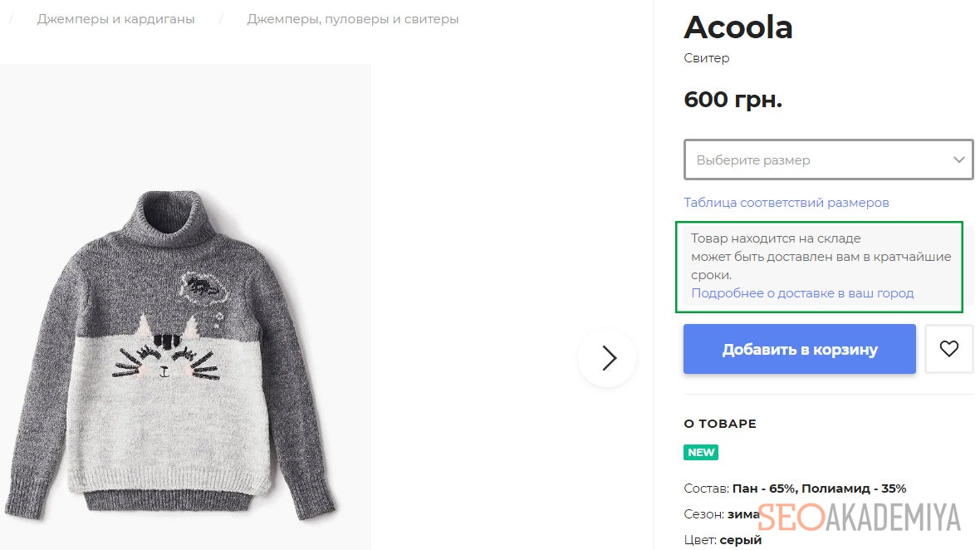Viewport: 980px width, 550px height.
Task: Click the 'О ТОВАРЕ' section heading
Action: (720, 424)
